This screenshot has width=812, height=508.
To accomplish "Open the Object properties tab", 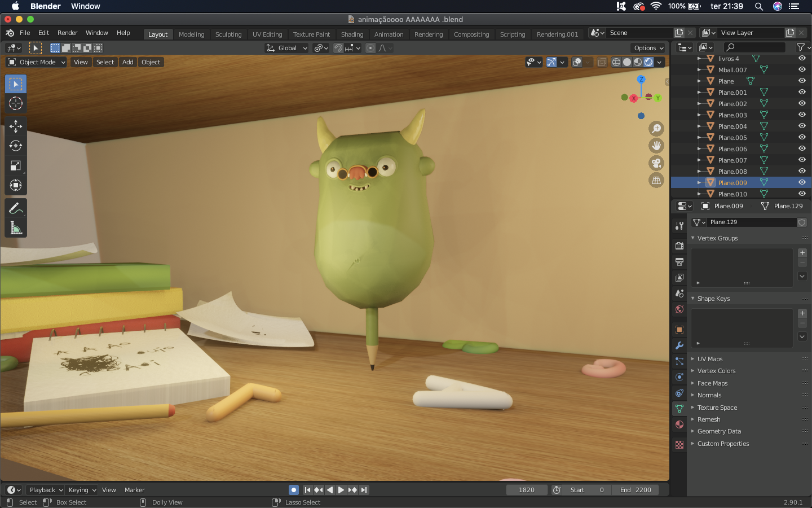I will click(x=679, y=330).
